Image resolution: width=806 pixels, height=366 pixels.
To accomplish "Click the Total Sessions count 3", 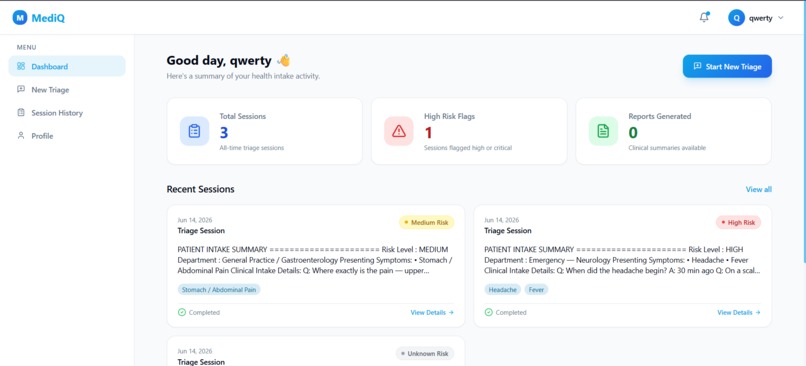I will tap(224, 133).
